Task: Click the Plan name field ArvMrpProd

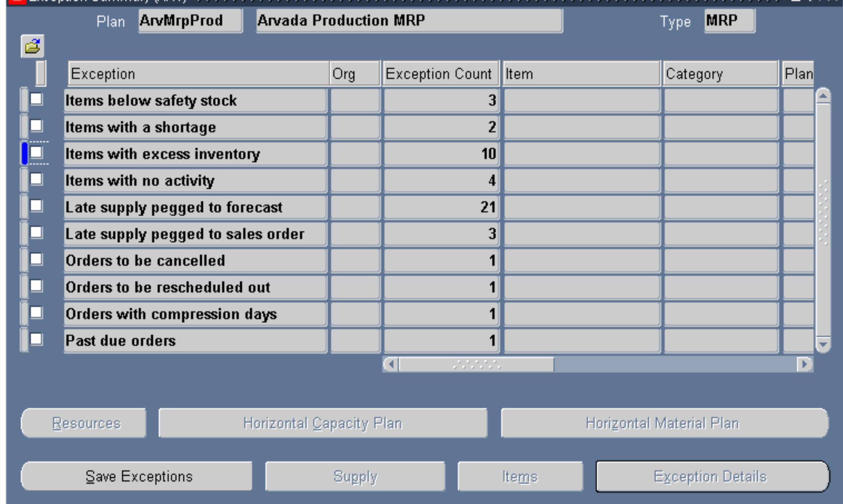Action: pos(190,21)
